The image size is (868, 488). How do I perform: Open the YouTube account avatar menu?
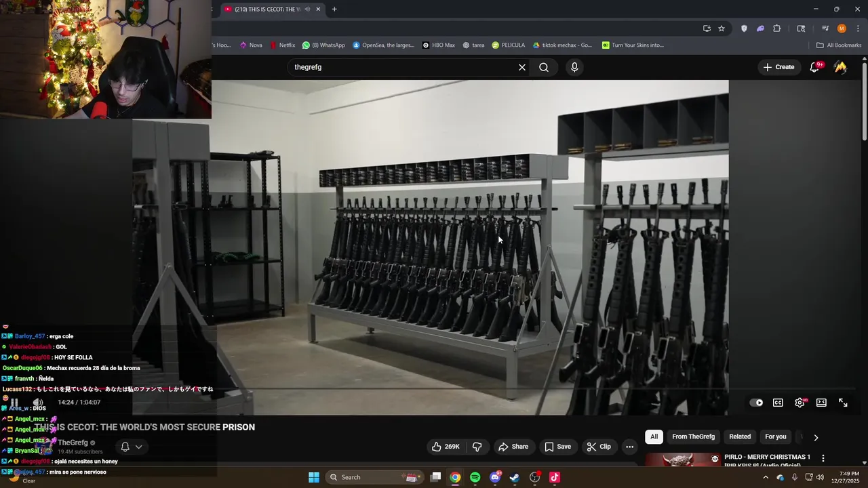pyautogui.click(x=840, y=67)
